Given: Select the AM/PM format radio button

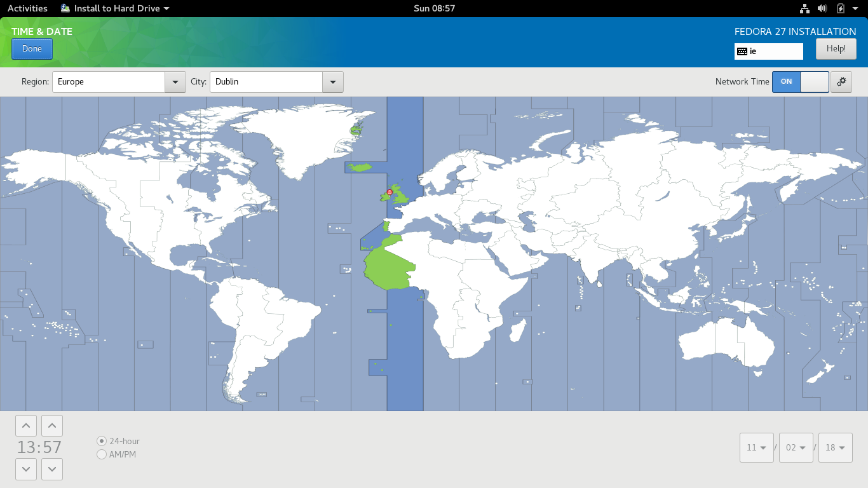Looking at the screenshot, I should (x=102, y=454).
